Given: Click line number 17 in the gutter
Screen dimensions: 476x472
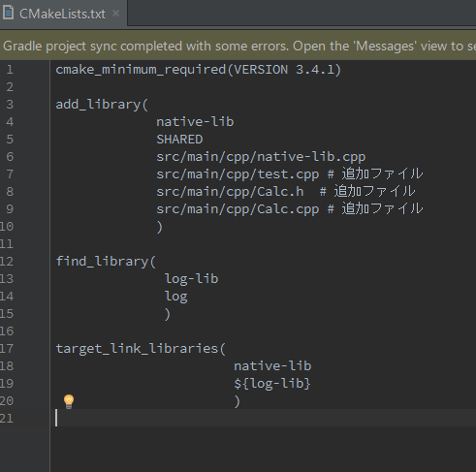Looking at the screenshot, I should 7,349.
